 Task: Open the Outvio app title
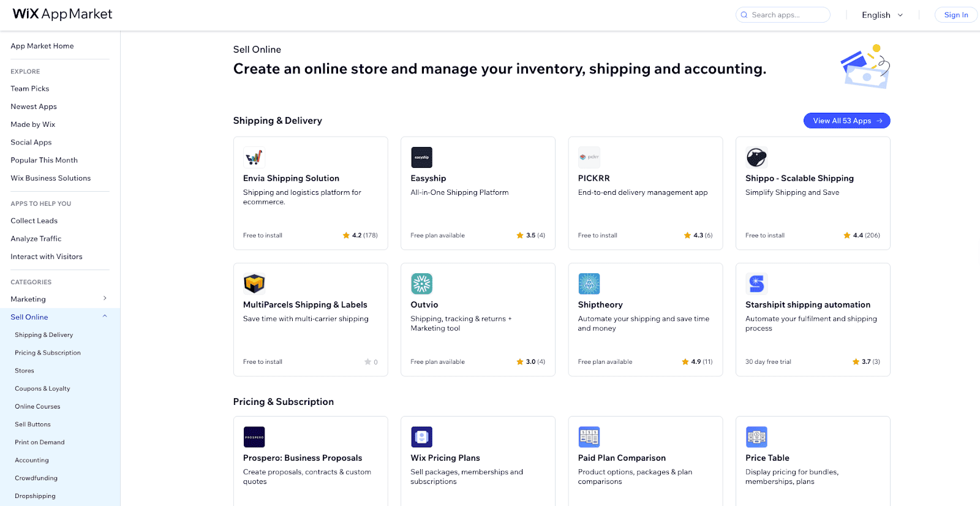pos(424,304)
